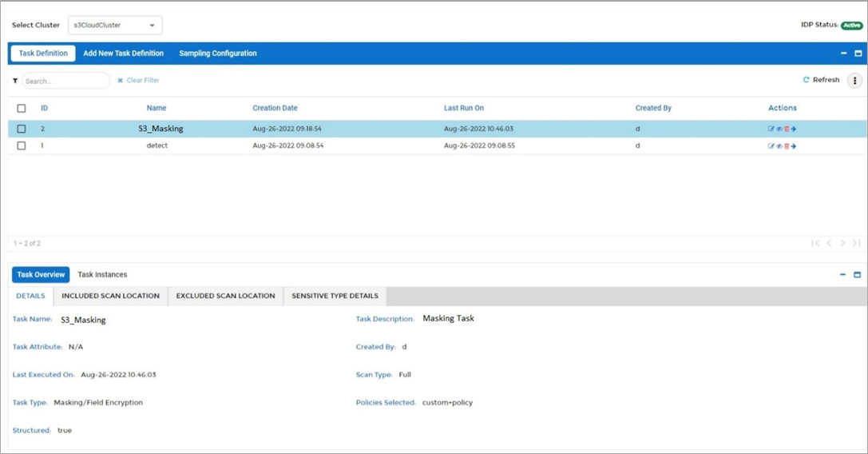Click the Clear Filter link

[x=138, y=81]
